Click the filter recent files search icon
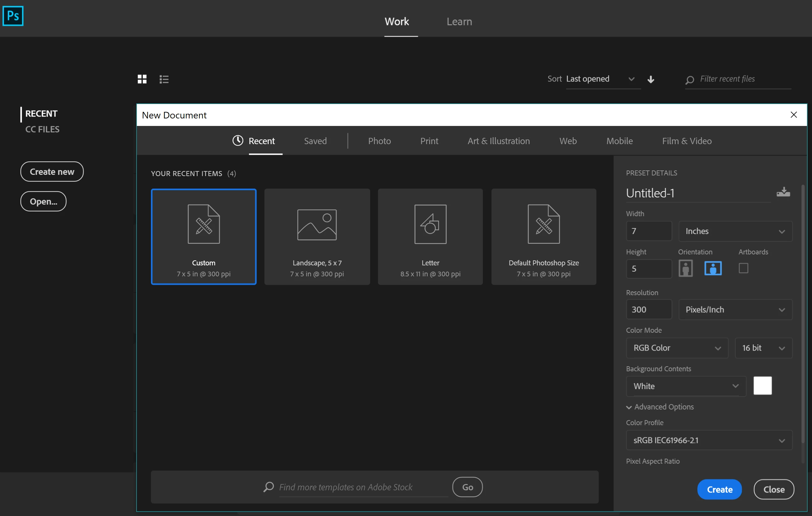Viewport: 812px width, 516px height. [x=690, y=80]
